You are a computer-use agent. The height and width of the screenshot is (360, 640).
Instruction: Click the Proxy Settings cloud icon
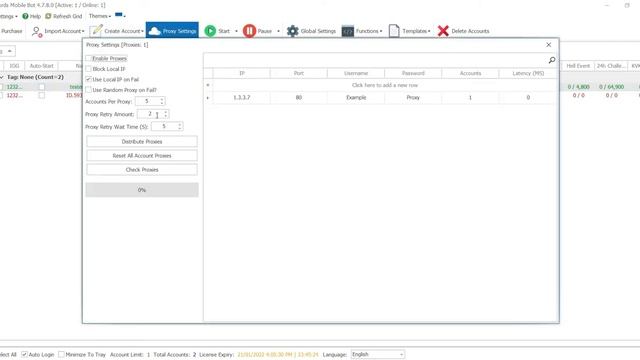(155, 31)
